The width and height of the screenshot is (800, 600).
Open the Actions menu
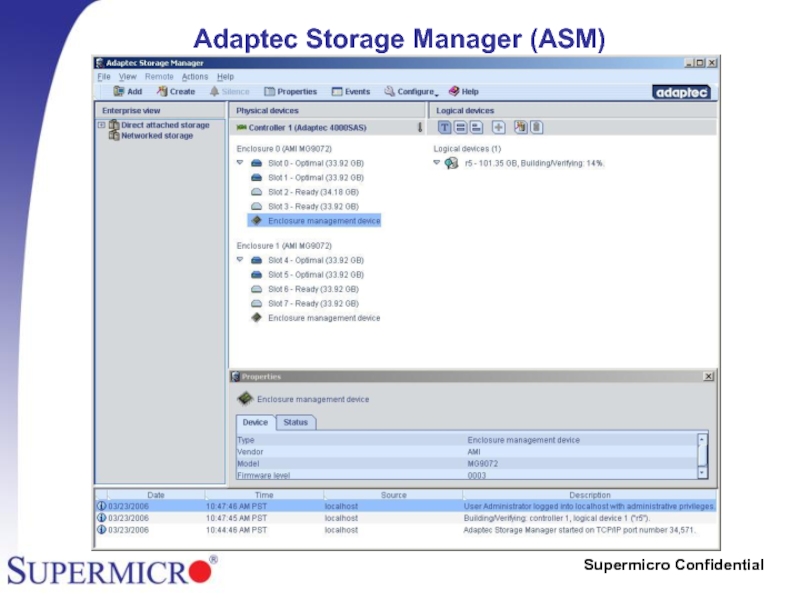[195, 77]
